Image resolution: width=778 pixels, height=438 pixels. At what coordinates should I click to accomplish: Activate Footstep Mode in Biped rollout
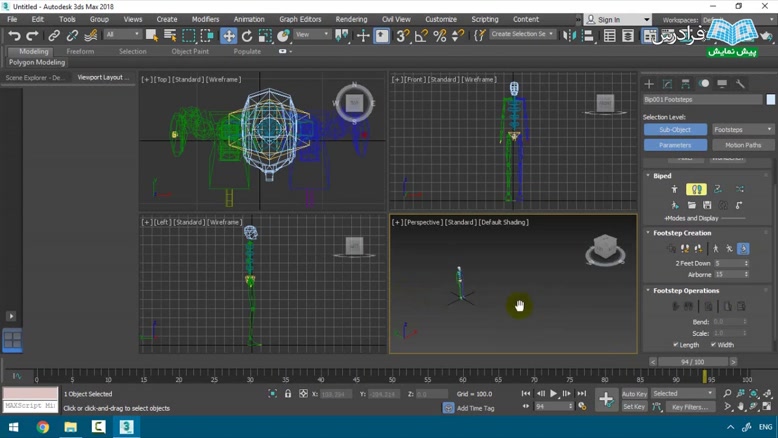coord(696,189)
